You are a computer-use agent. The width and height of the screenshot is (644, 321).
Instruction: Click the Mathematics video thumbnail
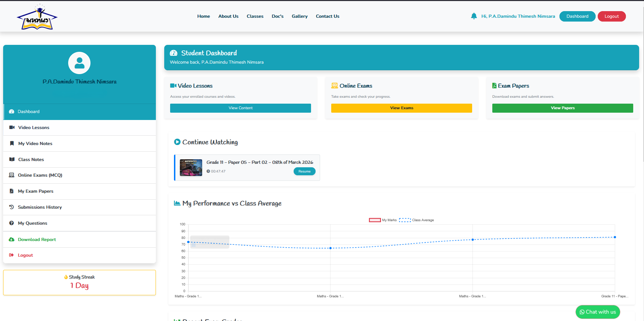(x=191, y=167)
